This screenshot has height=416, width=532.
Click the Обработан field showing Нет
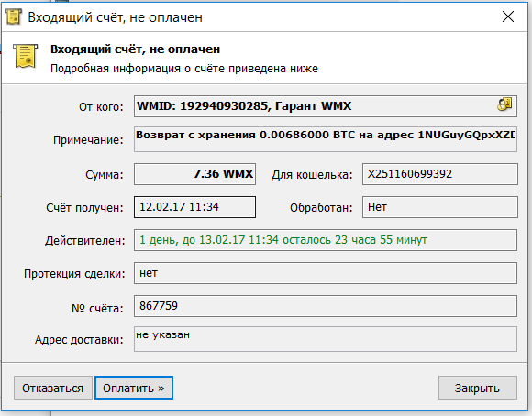440,207
